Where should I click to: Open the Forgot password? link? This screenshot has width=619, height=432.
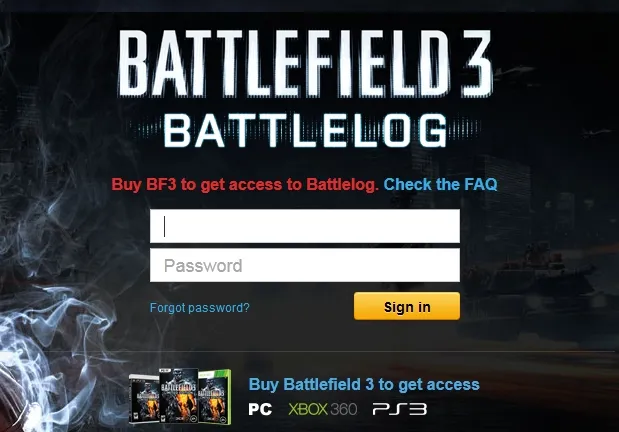[200, 308]
